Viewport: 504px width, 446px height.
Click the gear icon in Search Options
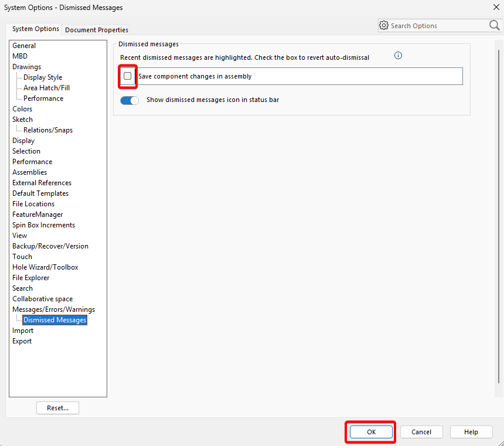384,25
